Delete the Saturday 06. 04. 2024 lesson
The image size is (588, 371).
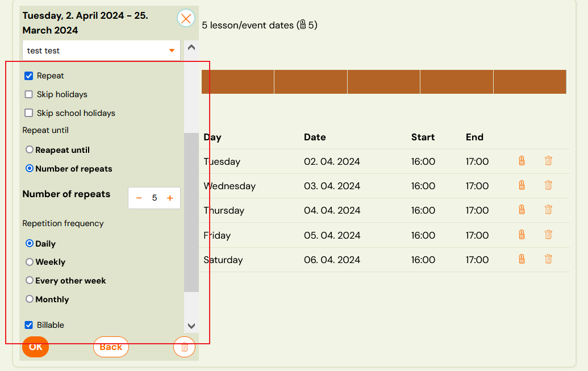(548, 259)
